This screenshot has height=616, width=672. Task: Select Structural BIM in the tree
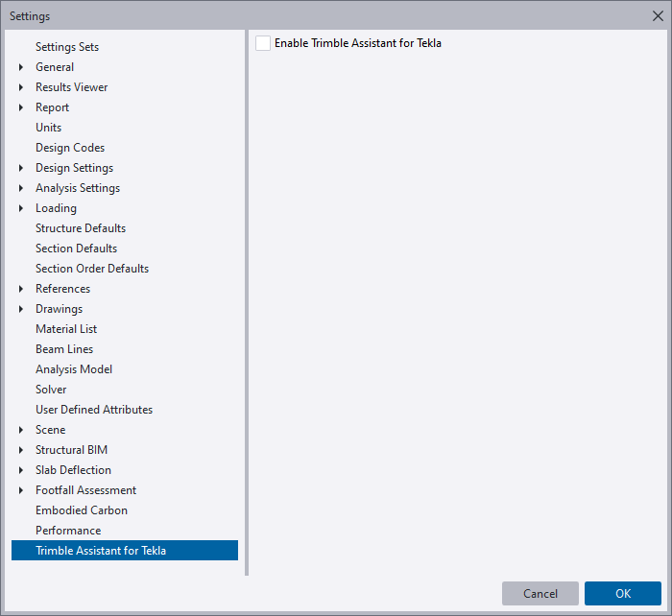point(72,450)
